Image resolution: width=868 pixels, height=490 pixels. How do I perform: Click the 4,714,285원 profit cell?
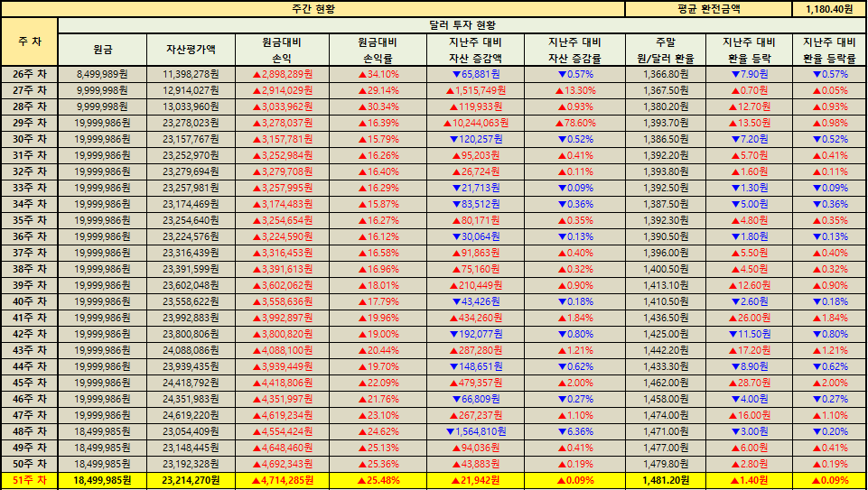282,481
